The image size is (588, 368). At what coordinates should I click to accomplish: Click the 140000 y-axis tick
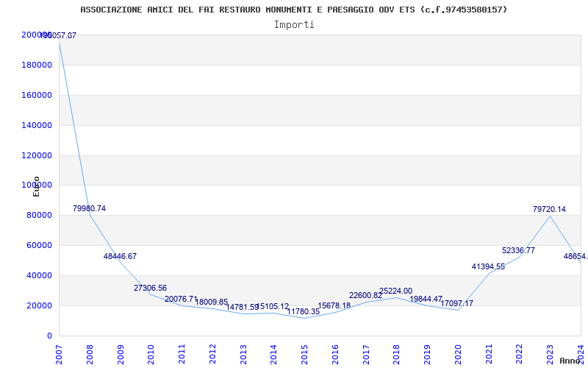tap(37, 125)
